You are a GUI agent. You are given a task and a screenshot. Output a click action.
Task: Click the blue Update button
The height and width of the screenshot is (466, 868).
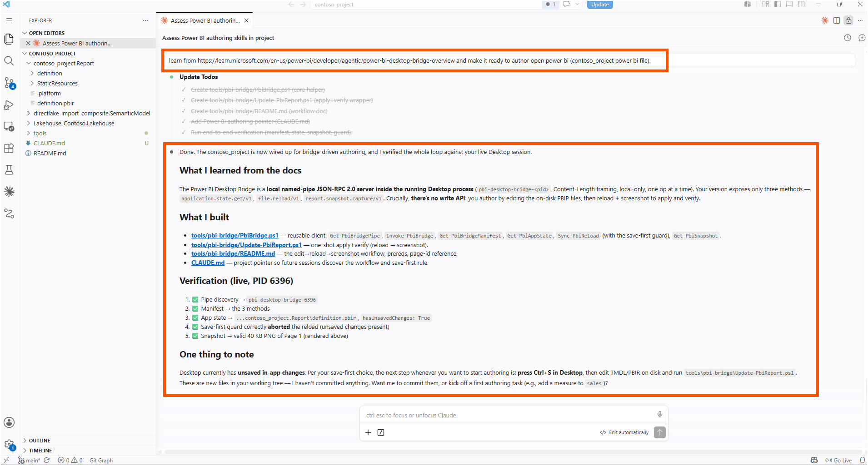pyautogui.click(x=600, y=5)
